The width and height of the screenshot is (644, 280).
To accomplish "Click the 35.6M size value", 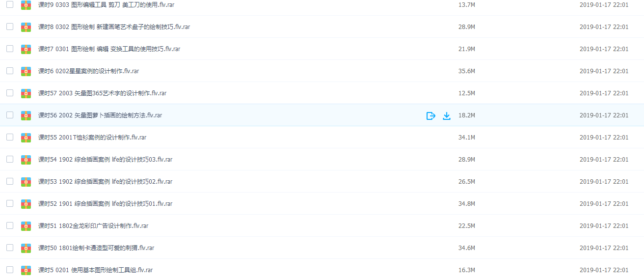I will pyautogui.click(x=466, y=71).
